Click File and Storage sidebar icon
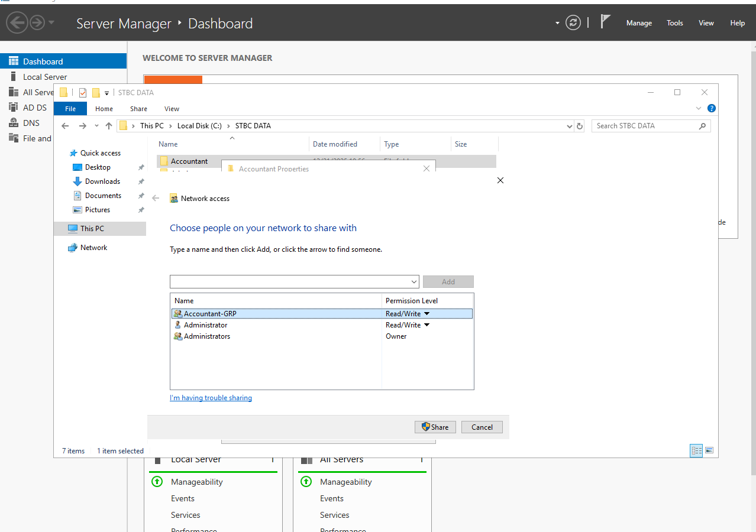 coord(13,138)
